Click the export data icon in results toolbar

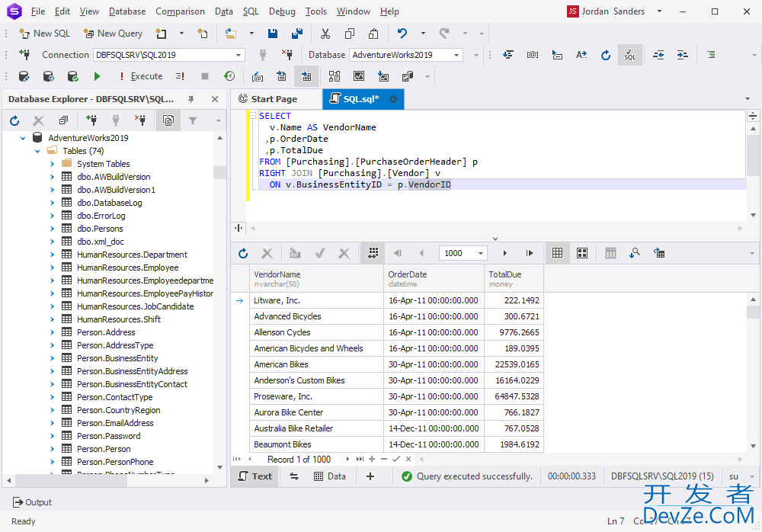click(659, 253)
